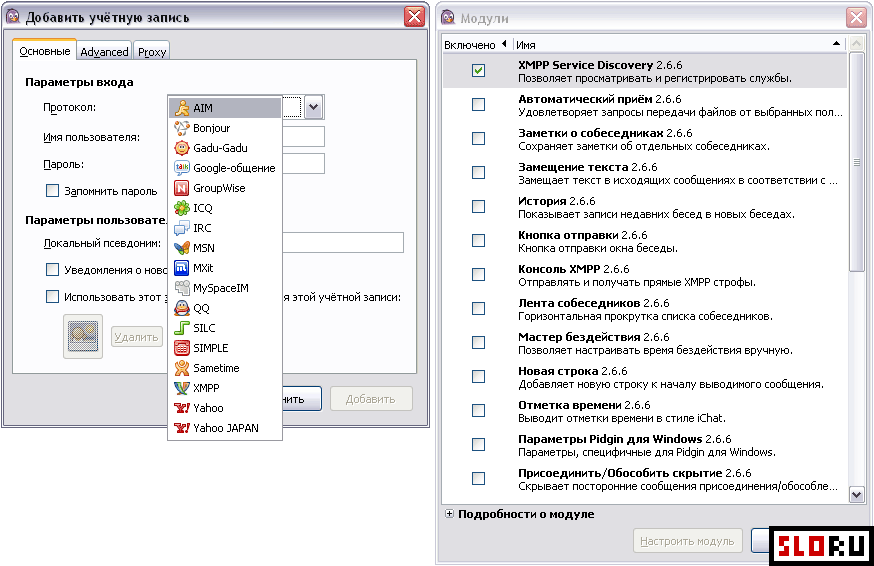Image resolution: width=874 pixels, height=566 pixels.
Task: Click the modules list scroll down arrow
Action: pyautogui.click(x=856, y=494)
